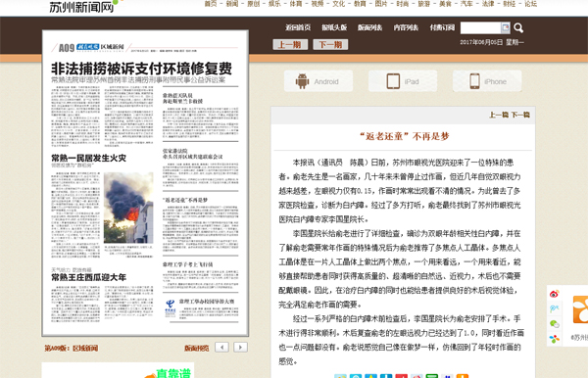Go to next page with right arrow
Viewport: 588px width, 378px height.
point(240,348)
